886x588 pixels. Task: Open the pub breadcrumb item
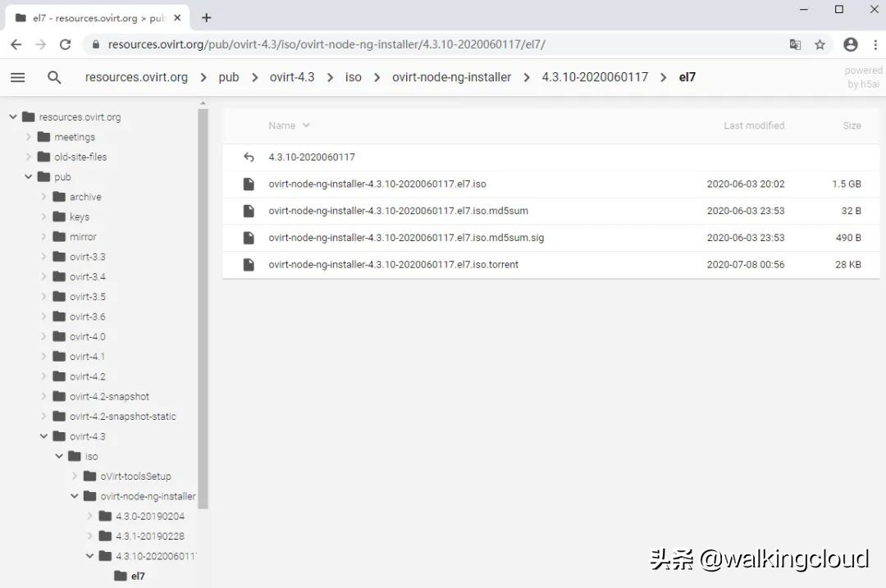[x=228, y=77]
